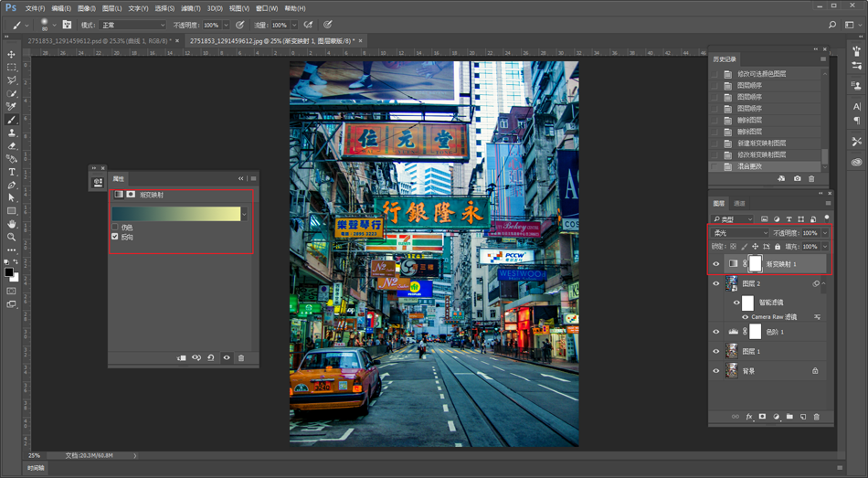
Task: Toggle lock all icon in Layers lock row
Action: point(778,247)
